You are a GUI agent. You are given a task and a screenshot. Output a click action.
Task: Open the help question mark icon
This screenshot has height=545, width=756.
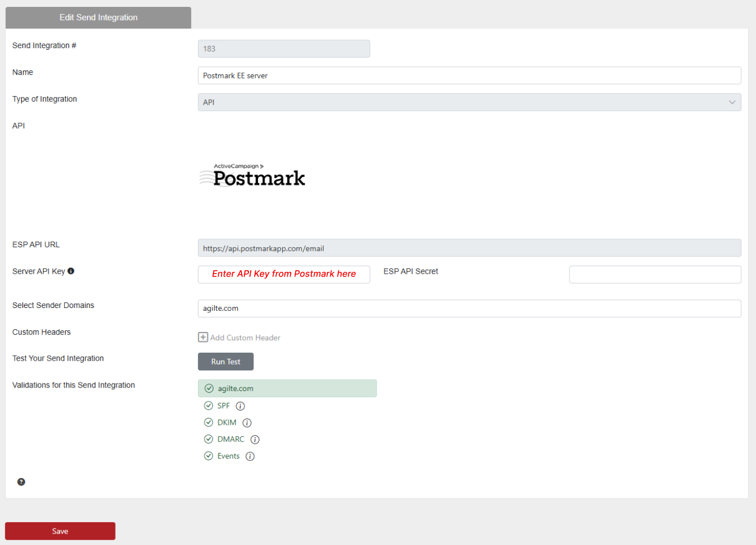coord(21,481)
